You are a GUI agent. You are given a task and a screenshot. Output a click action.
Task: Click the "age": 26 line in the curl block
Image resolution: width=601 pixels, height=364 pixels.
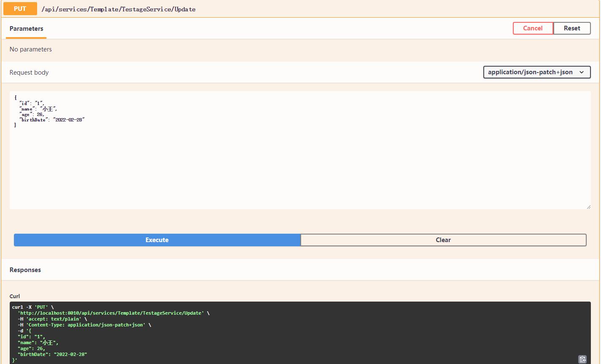pos(31,348)
